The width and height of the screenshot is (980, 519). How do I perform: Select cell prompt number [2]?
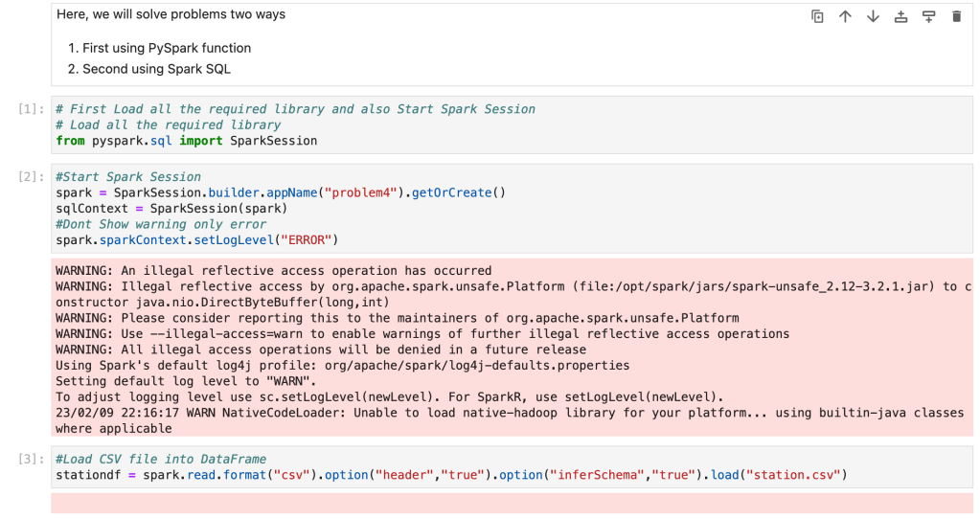32,177
